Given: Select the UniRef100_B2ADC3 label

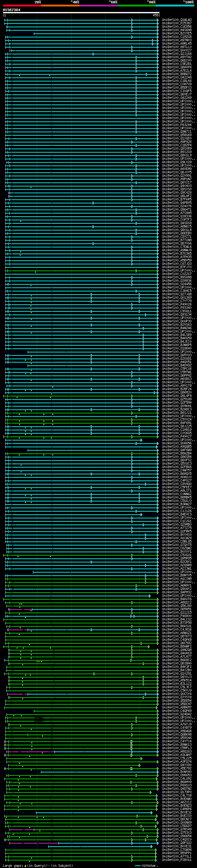Looking at the screenshot, I should pyautogui.click(x=177, y=409).
